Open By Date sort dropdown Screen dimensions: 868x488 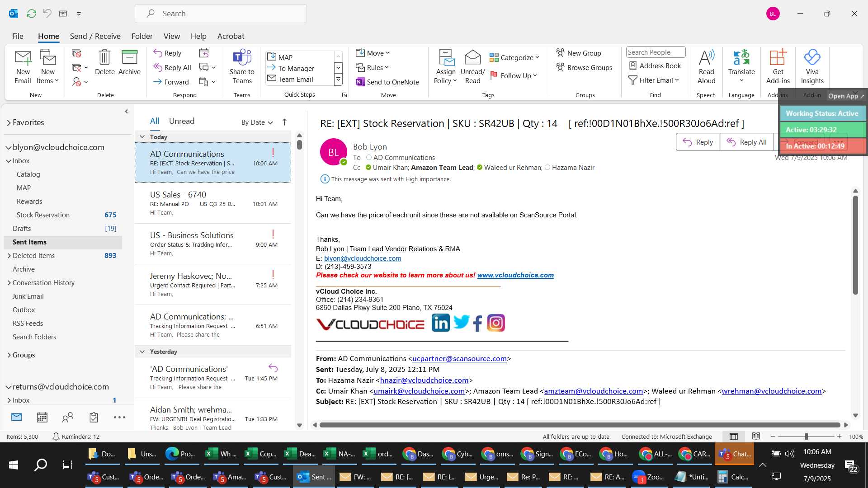[x=257, y=122]
